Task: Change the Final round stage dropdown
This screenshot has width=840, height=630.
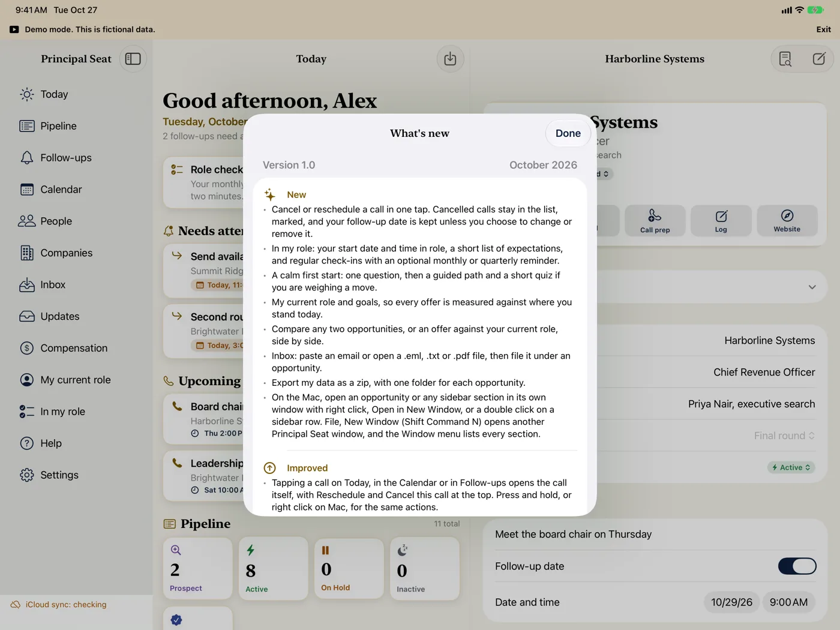Action: tap(784, 436)
